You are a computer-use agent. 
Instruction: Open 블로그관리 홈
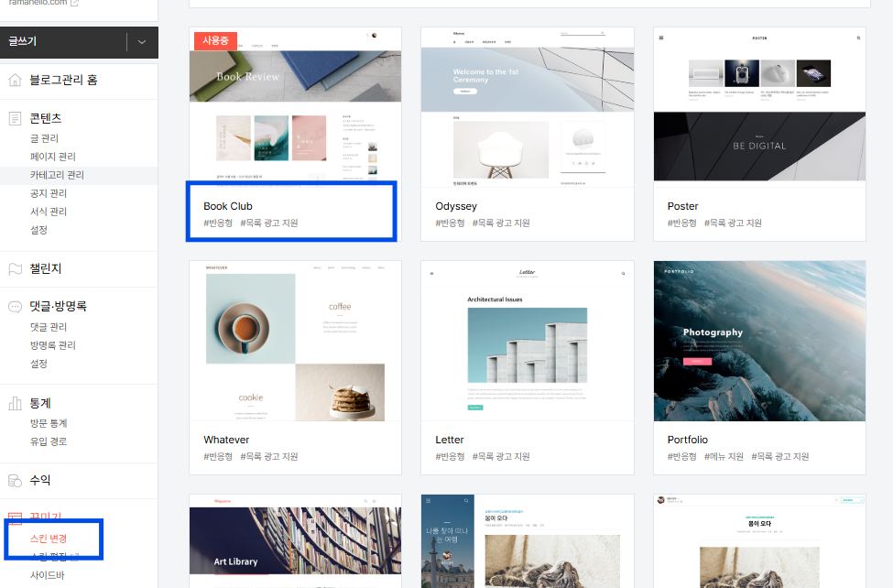(x=63, y=80)
